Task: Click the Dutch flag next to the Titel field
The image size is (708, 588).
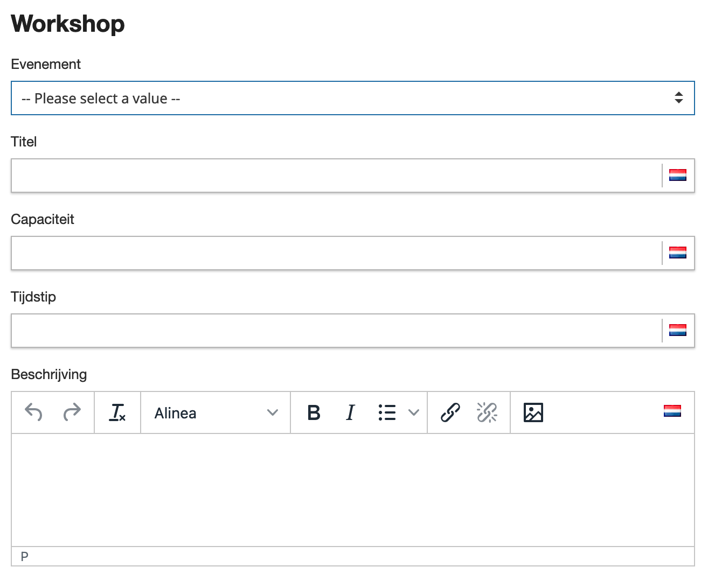Action: coord(677,174)
